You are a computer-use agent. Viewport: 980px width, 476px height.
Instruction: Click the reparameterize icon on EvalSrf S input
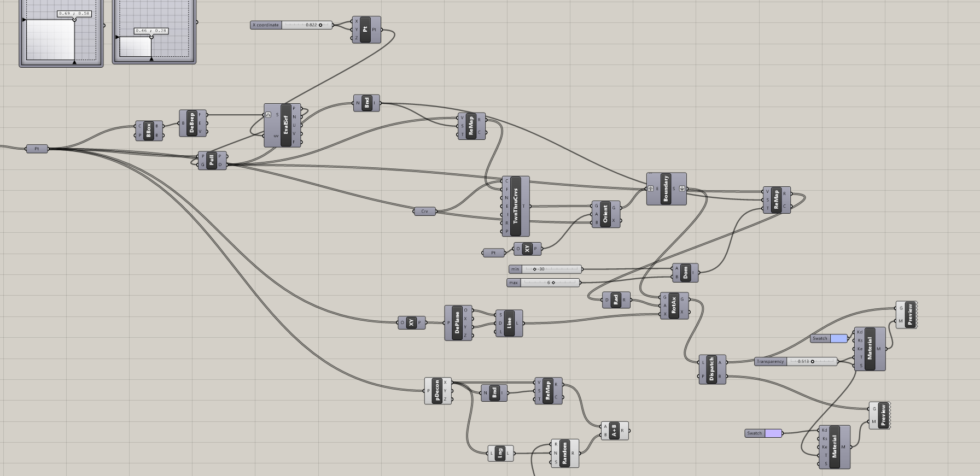tap(268, 115)
